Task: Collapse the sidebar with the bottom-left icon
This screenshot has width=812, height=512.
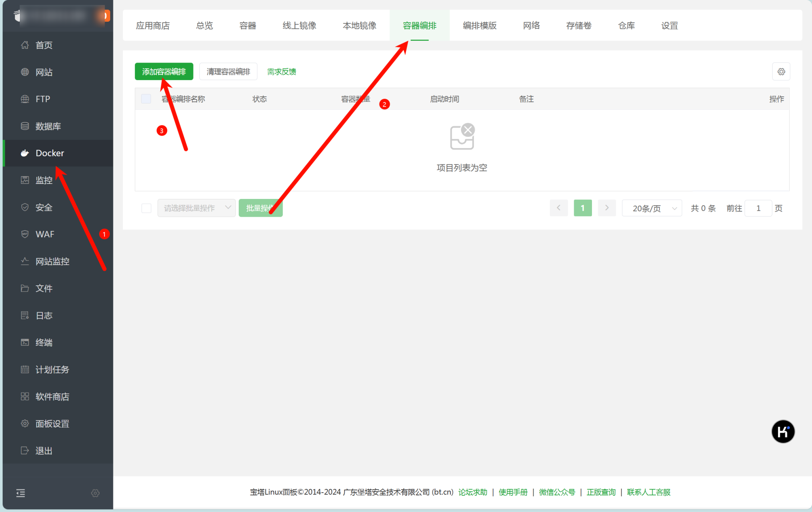Action: click(x=21, y=493)
